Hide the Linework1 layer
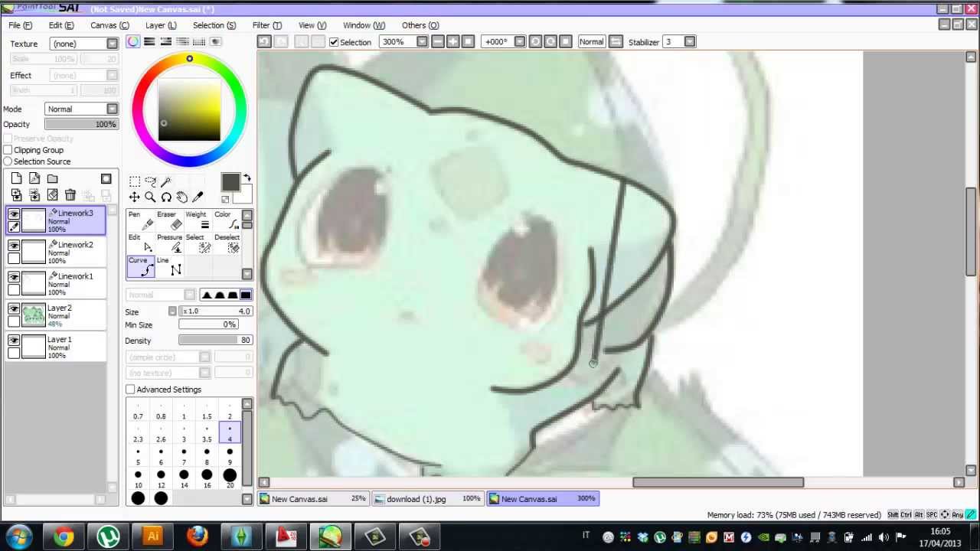Viewport: 980px width, 551px height. pos(14,277)
